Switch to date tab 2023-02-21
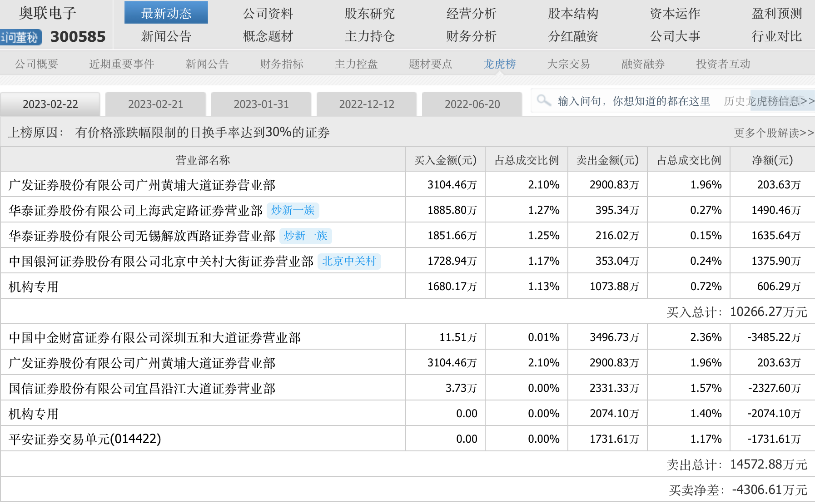 click(155, 104)
